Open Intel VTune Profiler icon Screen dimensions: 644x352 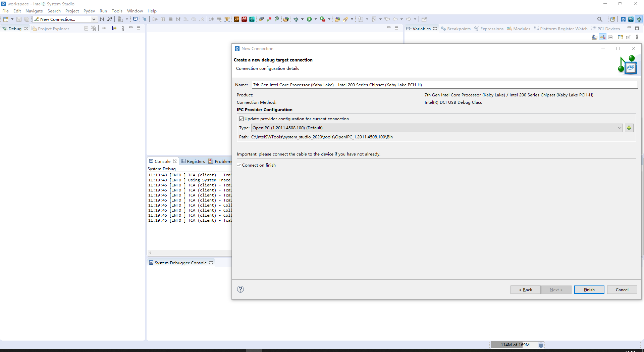tap(236, 19)
